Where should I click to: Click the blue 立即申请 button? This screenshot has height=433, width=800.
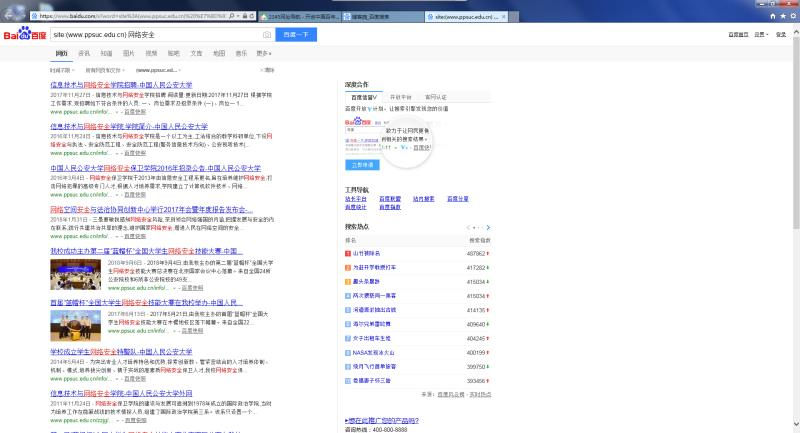click(362, 165)
